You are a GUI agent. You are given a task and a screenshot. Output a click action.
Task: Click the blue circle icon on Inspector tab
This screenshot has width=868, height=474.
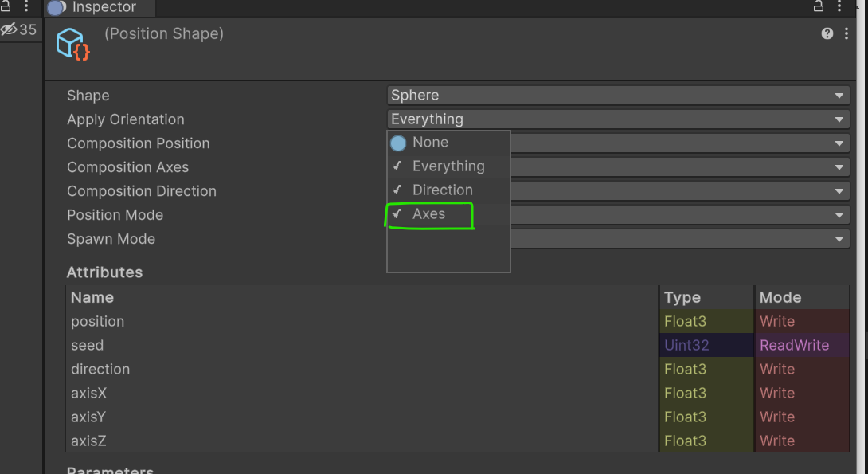coord(56,8)
